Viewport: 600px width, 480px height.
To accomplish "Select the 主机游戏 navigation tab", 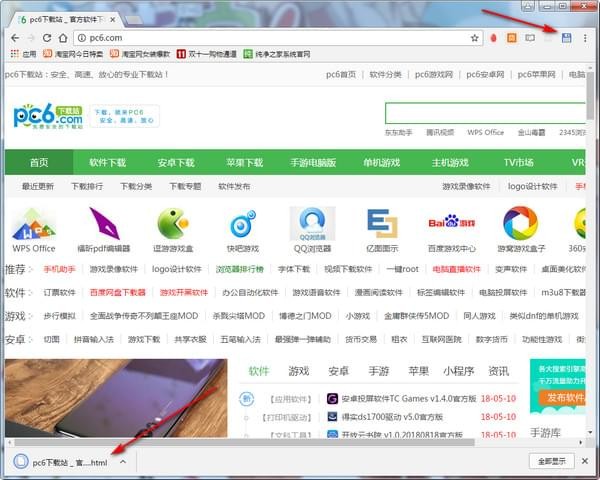I will point(450,162).
